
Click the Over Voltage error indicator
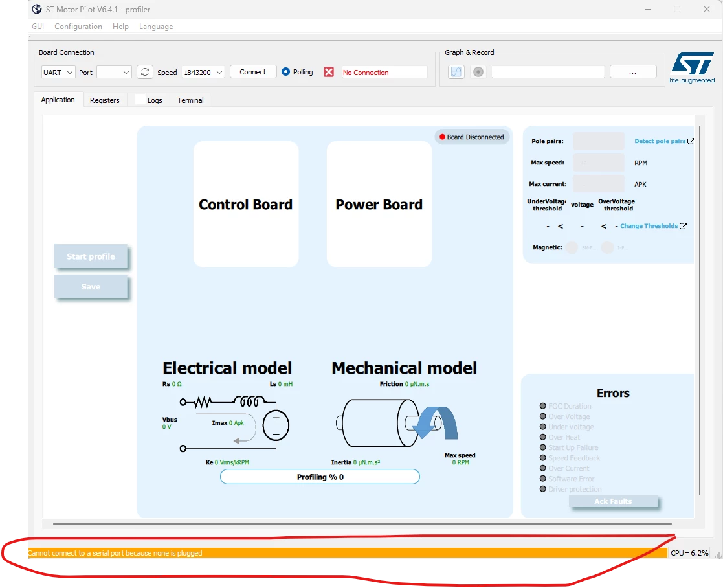(542, 416)
